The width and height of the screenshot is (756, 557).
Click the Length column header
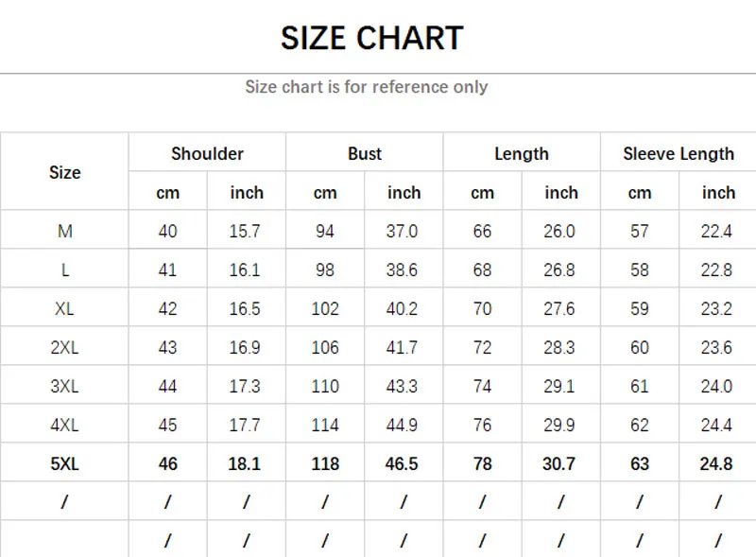(x=522, y=154)
